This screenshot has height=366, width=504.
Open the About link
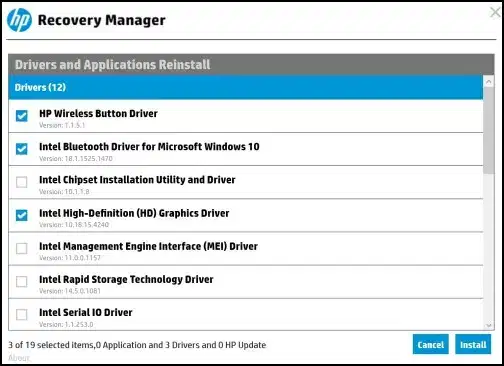(19, 358)
